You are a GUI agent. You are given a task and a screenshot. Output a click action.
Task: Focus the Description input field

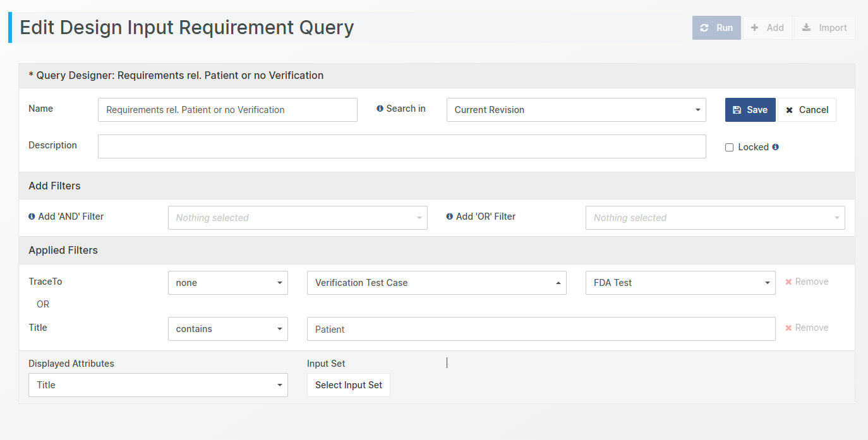click(402, 146)
